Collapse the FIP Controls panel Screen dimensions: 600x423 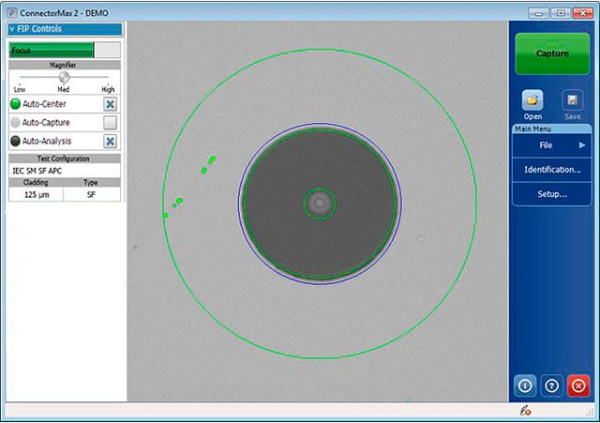click(12, 29)
